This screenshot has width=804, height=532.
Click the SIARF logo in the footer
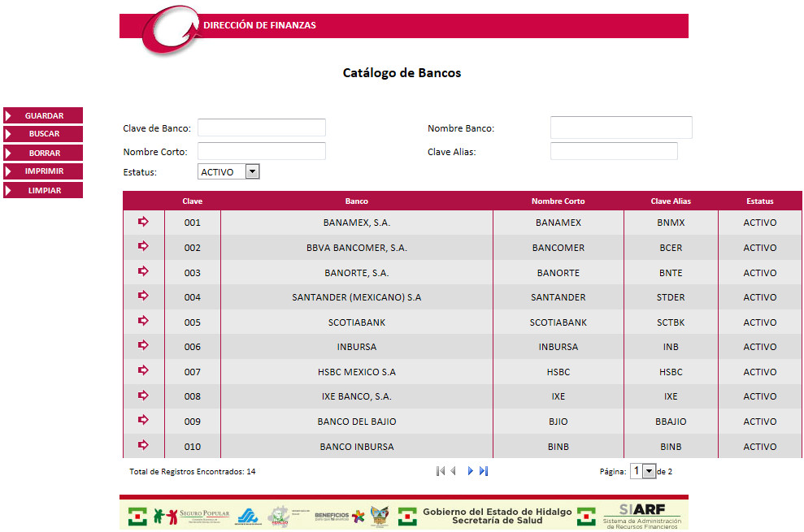642,516
